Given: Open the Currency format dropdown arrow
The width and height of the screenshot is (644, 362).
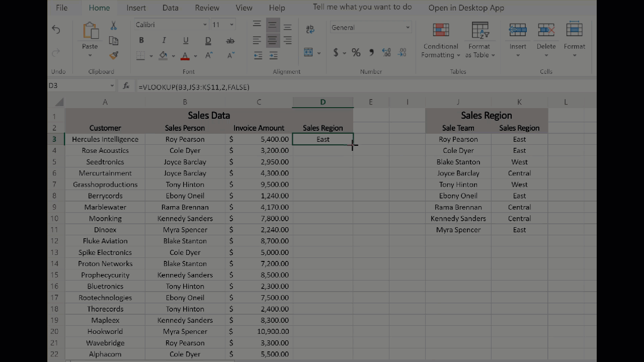Looking at the screenshot, I should [x=345, y=53].
